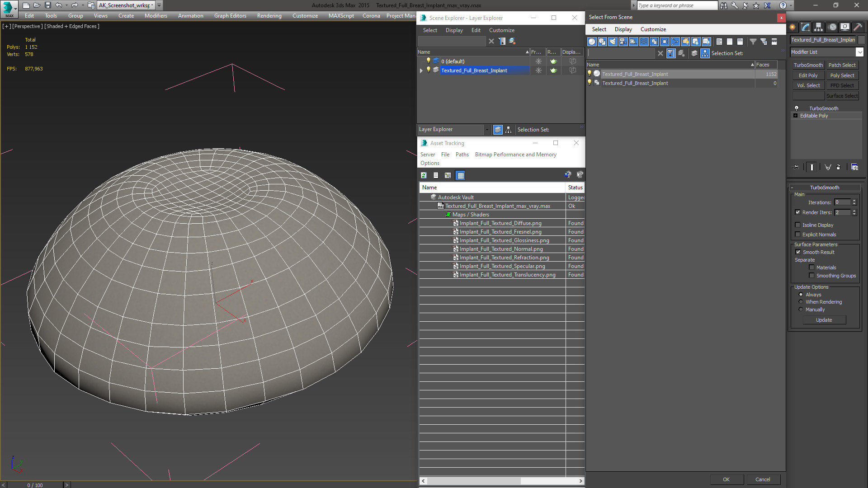Increase TurboSmooth Iterations spinner
Screen dimensions: 868x488
click(x=854, y=201)
